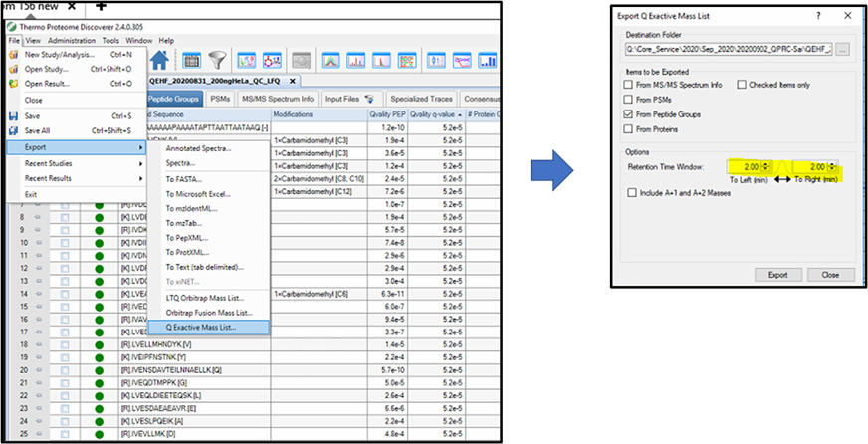Click the Export button in dialog
Image resolution: width=868 pixels, height=444 pixels.
pyautogui.click(x=777, y=275)
